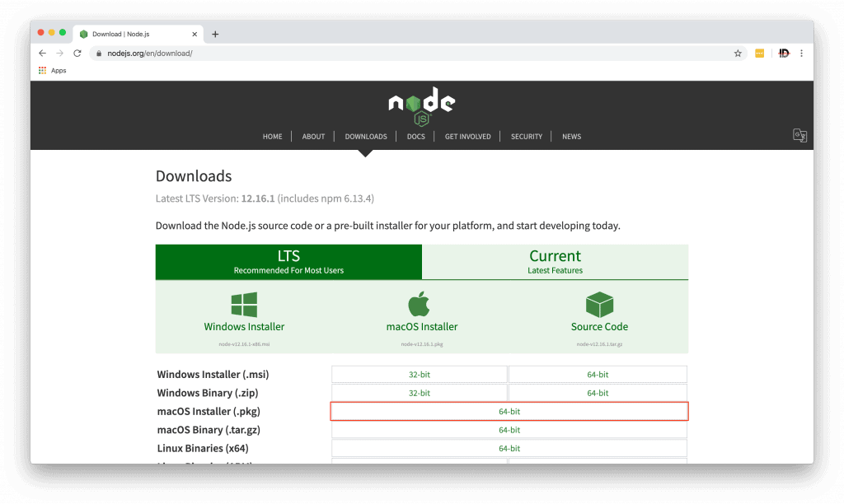Click the Source Code cube icon
844x504 pixels.
click(599, 305)
